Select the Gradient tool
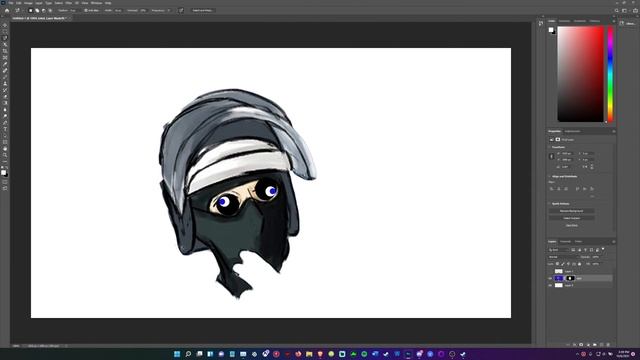Screen dimensions: 640x360 (5, 103)
